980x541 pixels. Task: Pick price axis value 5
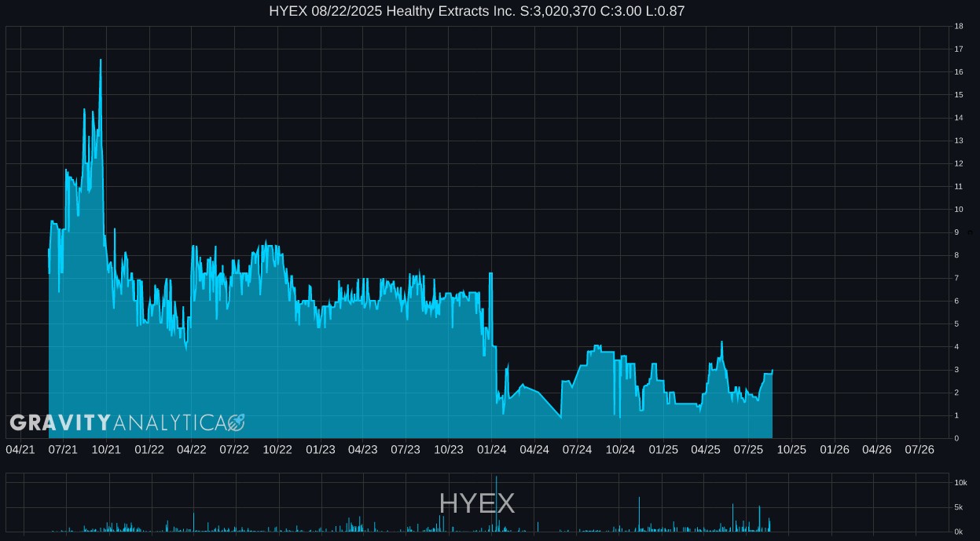pyautogui.click(x=956, y=324)
